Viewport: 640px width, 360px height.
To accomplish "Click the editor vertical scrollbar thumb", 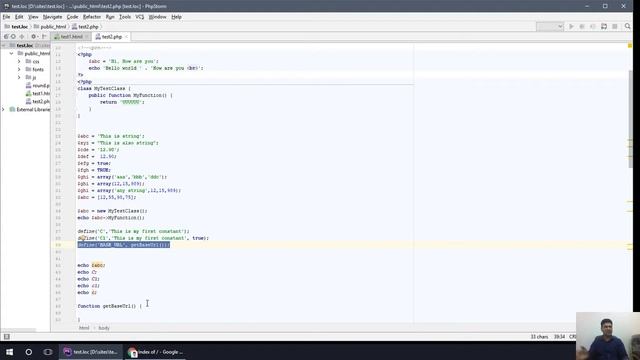I will click(630, 118).
